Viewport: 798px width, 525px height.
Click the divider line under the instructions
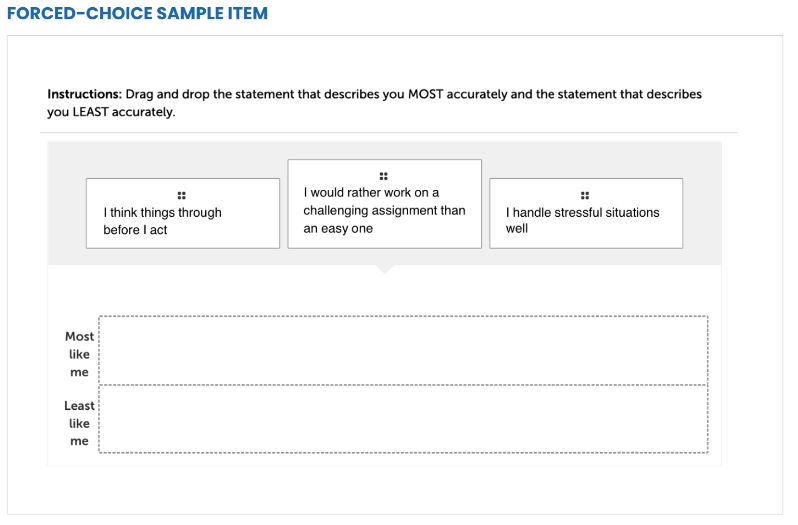389,133
